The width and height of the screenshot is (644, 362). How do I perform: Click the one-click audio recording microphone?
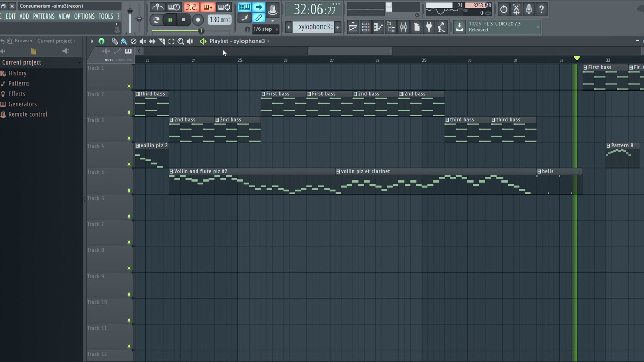point(529,9)
